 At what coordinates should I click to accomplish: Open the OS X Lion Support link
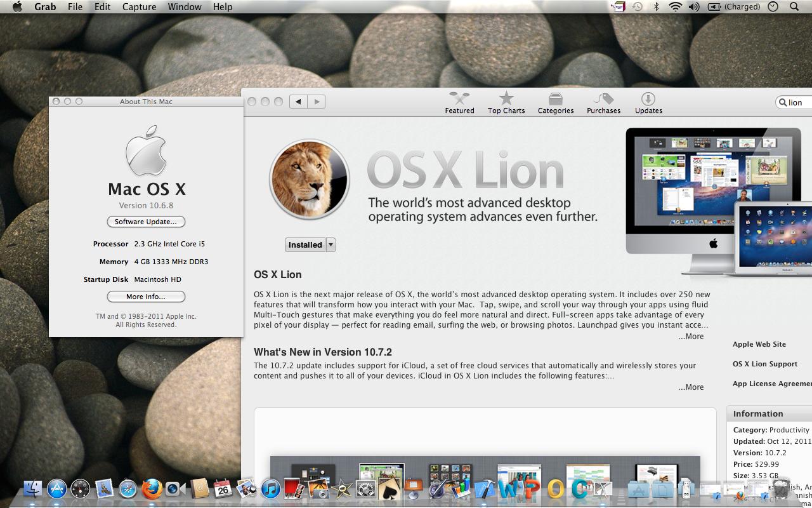tap(765, 364)
